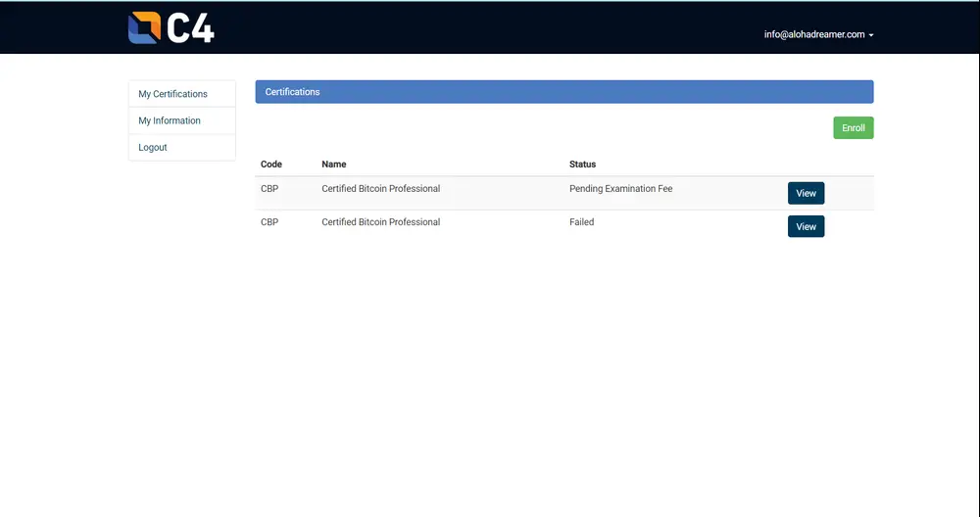Click the caret arrow beside the email address
Viewport: 980px width, 517px height.
[871, 35]
